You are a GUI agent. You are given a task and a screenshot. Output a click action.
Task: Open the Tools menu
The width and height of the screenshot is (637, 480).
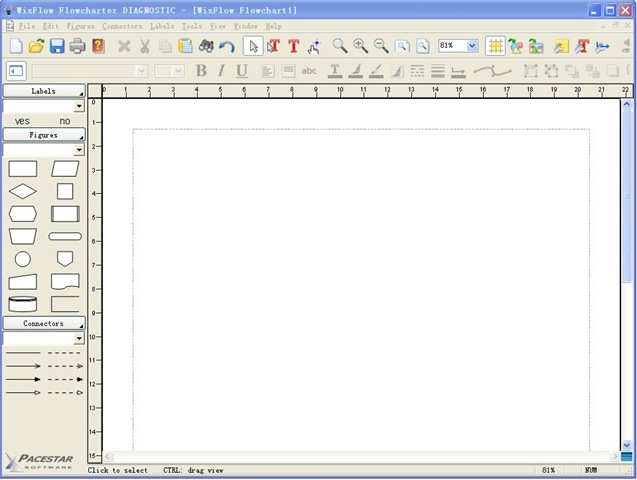[x=192, y=26]
